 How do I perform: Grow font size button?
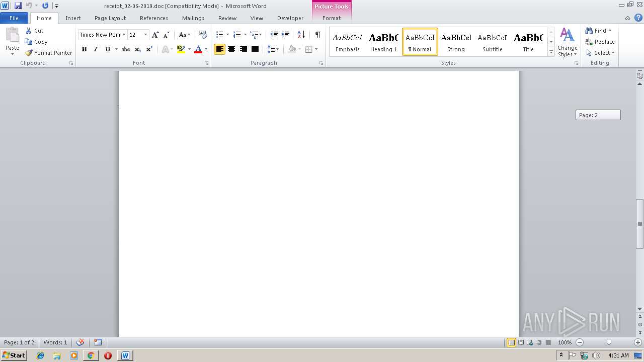155,35
